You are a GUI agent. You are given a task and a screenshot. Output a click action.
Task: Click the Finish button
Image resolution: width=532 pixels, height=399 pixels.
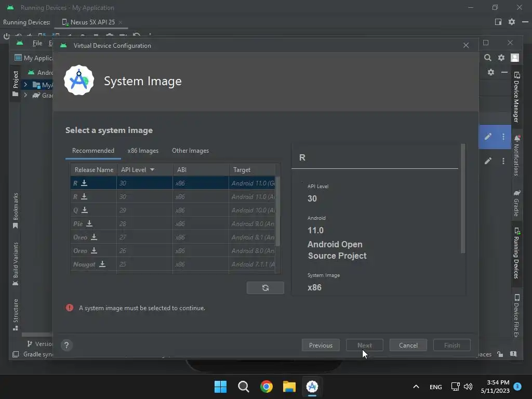tap(452, 345)
